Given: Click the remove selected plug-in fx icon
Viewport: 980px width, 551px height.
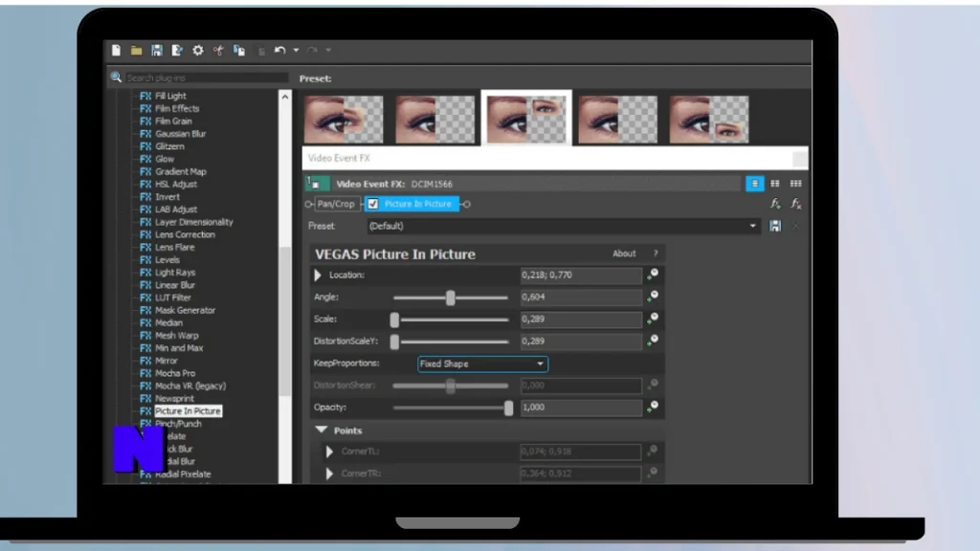Looking at the screenshot, I should tap(795, 204).
